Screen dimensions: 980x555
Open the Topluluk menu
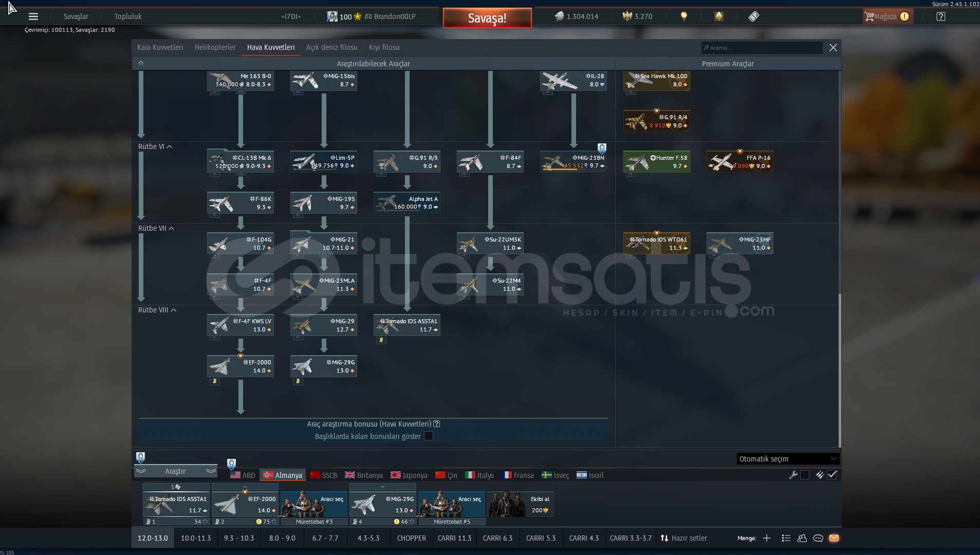[128, 16]
